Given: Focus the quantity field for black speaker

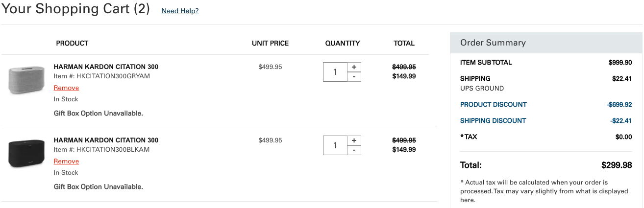Looking at the screenshot, I should (x=335, y=145).
